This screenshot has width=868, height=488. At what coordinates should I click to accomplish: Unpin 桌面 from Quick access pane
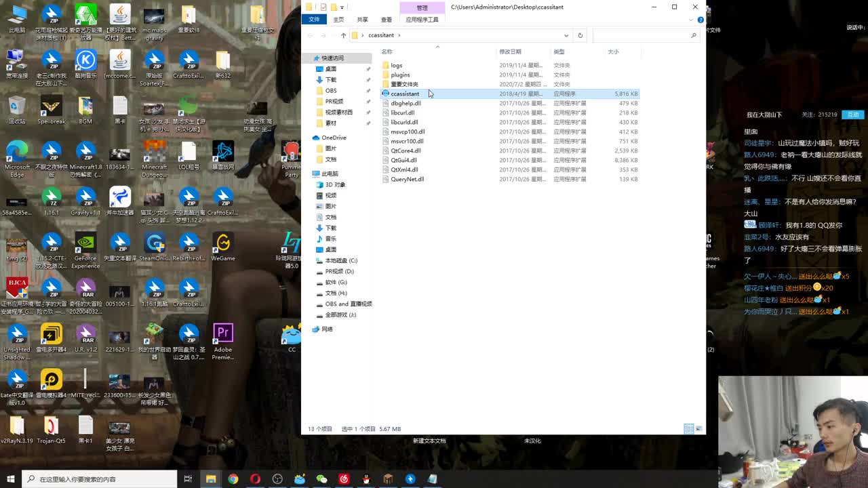pyautogui.click(x=368, y=69)
